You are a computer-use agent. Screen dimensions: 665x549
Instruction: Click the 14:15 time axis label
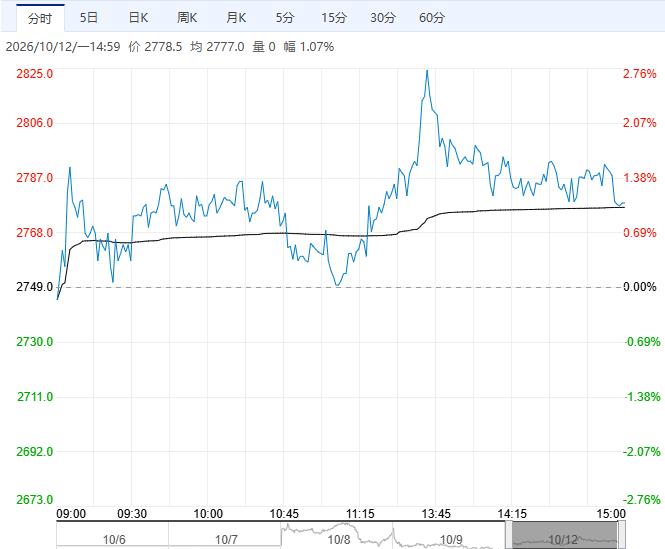coord(512,514)
